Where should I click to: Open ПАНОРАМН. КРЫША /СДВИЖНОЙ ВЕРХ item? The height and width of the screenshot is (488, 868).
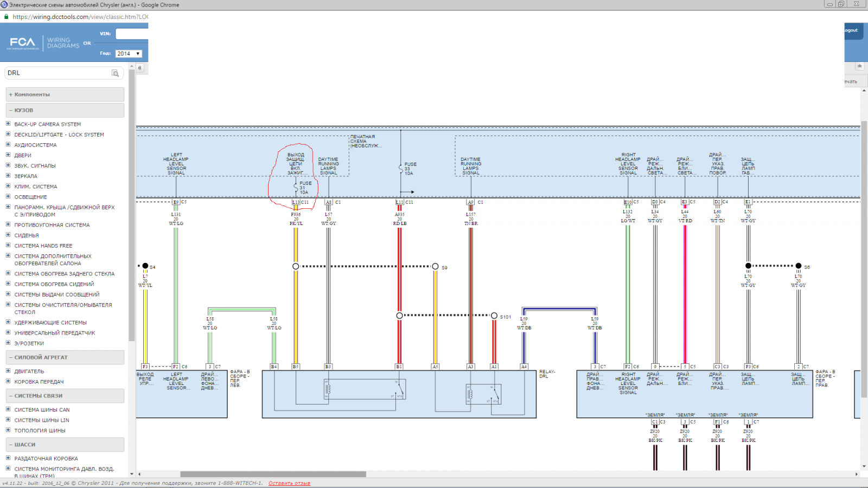click(65, 211)
